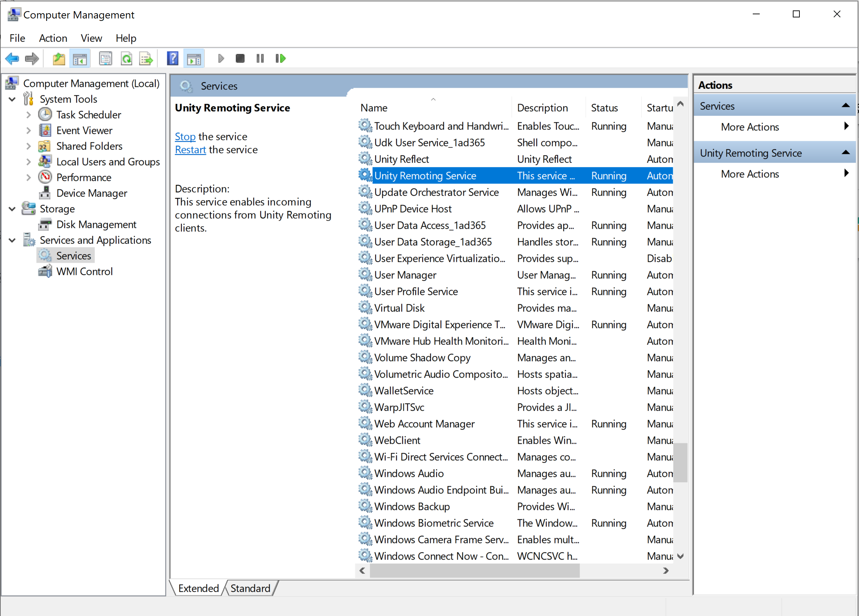Viewport: 859px width, 616px height.
Task: Collapse the Services actions section arrow
Action: point(845,106)
